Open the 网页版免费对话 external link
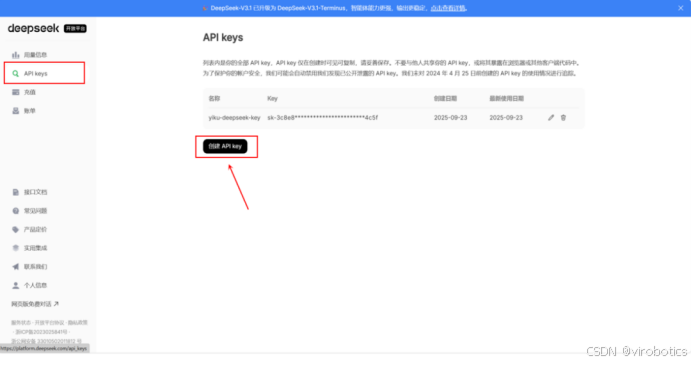This screenshot has width=692, height=365. coord(35,304)
